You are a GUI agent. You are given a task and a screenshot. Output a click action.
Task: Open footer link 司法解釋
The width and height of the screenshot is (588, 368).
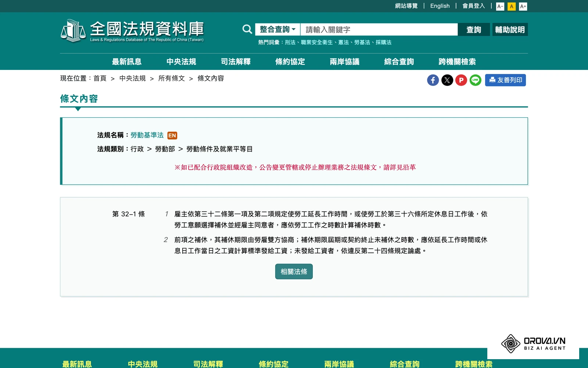(x=208, y=364)
